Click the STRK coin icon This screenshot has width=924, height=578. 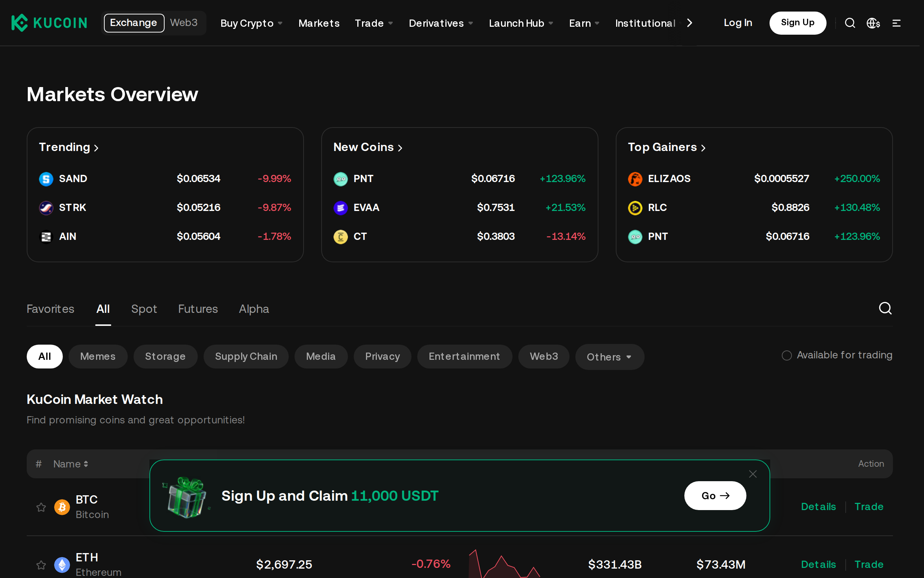(46, 208)
